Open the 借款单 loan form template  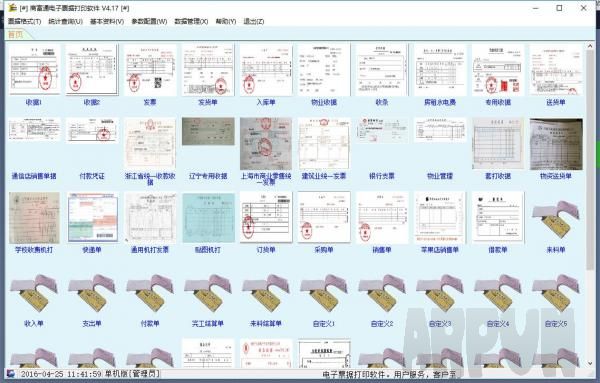point(498,217)
